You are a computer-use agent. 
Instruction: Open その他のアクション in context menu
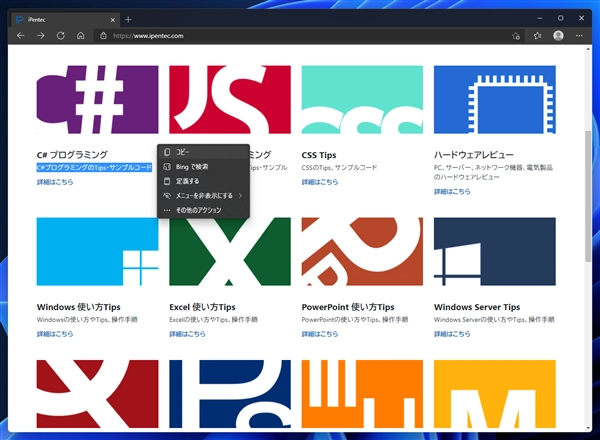(203, 210)
